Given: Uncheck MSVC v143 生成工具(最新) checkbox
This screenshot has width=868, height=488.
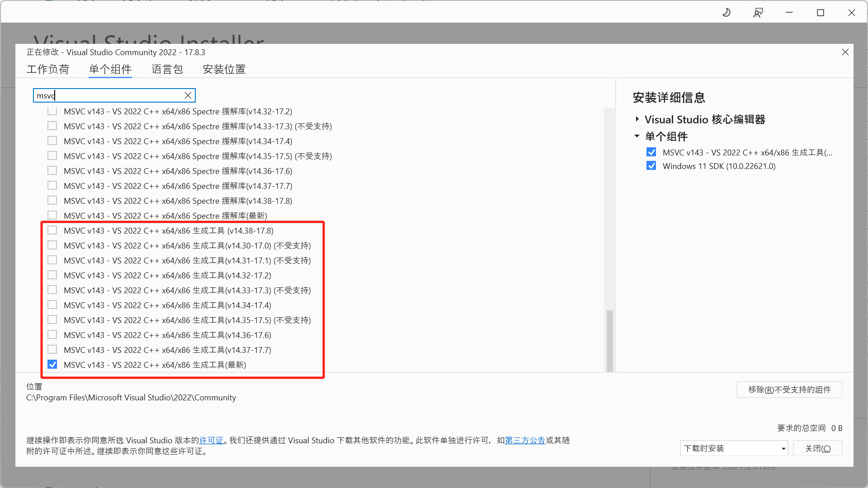Looking at the screenshot, I should [52, 365].
